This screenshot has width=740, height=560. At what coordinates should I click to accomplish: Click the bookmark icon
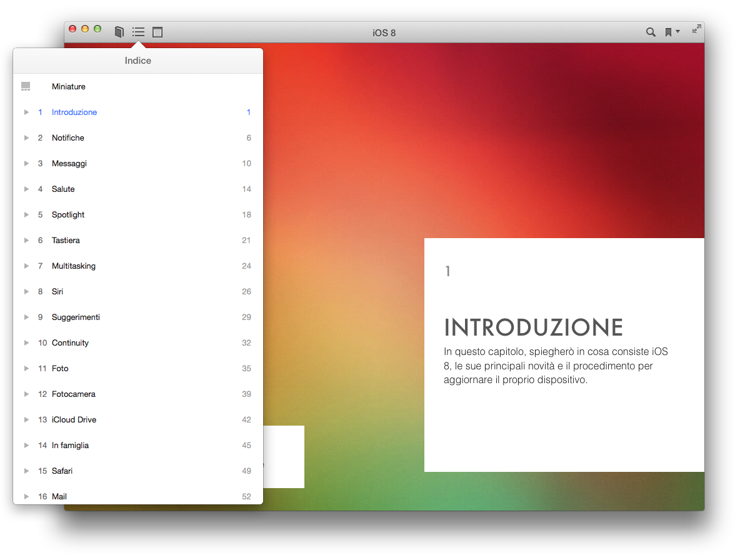(x=668, y=32)
